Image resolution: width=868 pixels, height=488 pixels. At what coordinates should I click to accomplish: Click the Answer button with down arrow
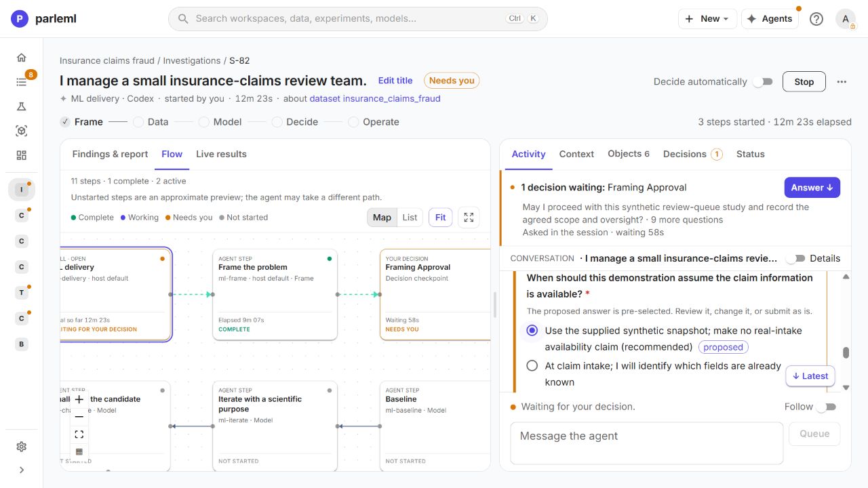click(x=812, y=188)
